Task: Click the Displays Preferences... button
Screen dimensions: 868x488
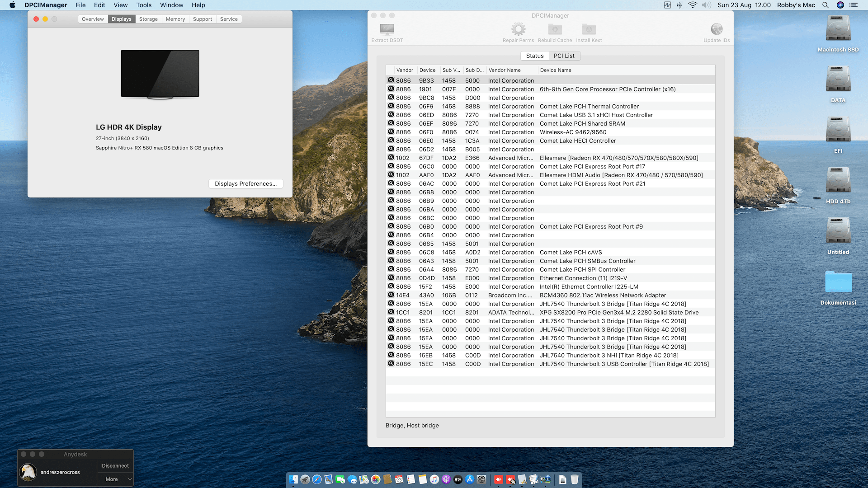Action: [246, 183]
